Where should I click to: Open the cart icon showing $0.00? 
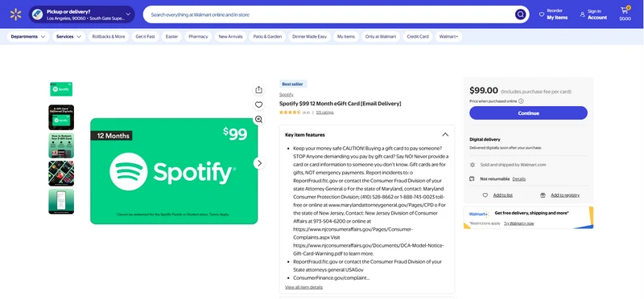pos(625,14)
